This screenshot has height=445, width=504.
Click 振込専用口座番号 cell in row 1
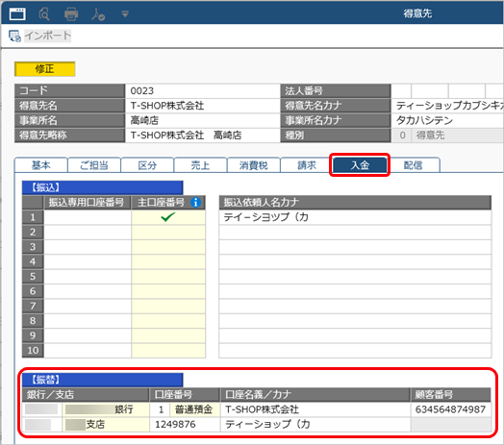tap(88, 217)
